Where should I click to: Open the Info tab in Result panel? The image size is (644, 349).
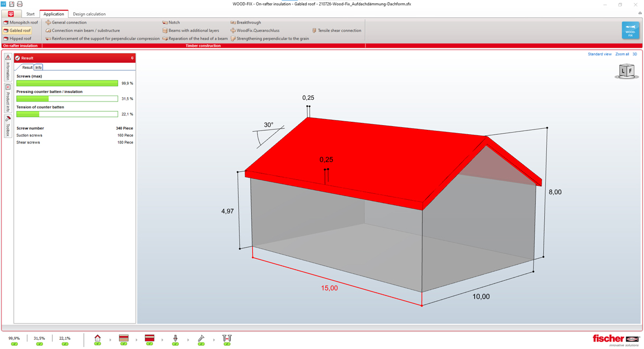point(39,68)
